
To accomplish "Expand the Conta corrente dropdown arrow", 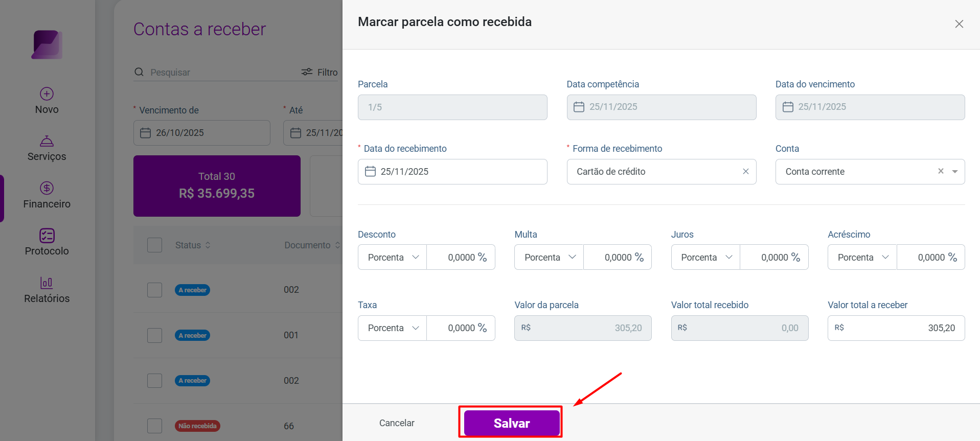I will point(954,172).
